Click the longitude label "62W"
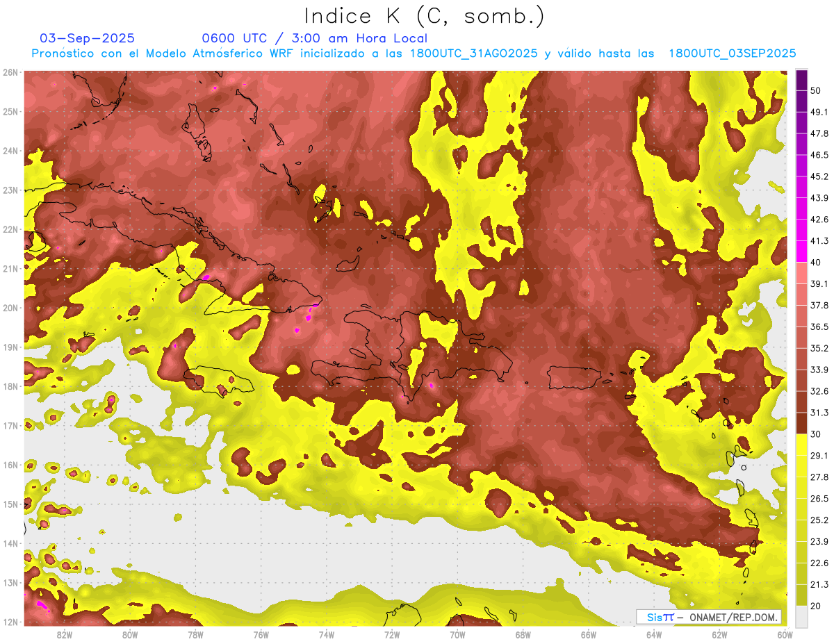 719,634
